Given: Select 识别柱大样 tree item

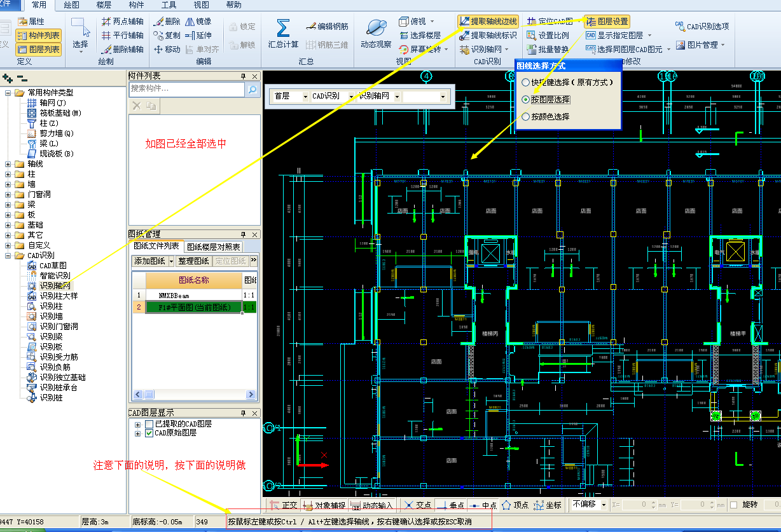Looking at the screenshot, I should [59, 296].
